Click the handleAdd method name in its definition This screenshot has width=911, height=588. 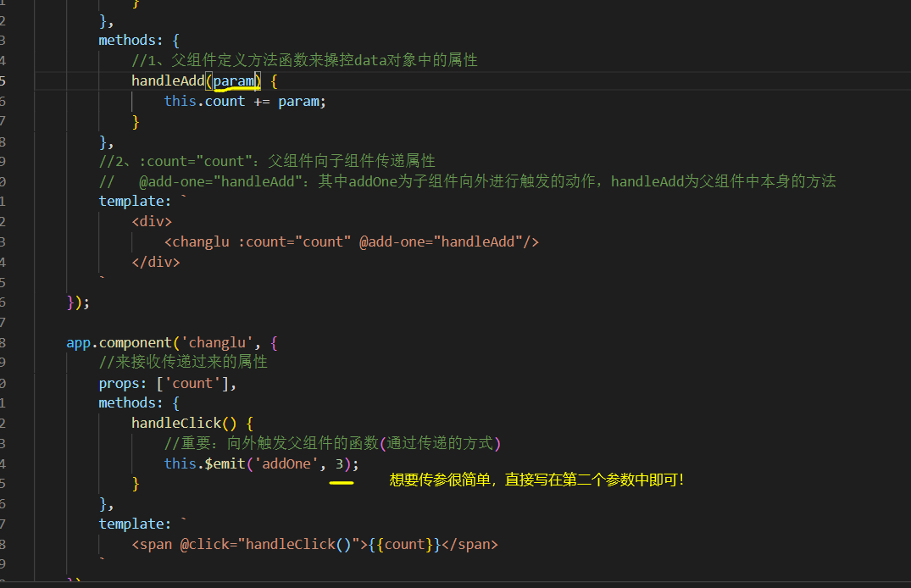(x=168, y=80)
